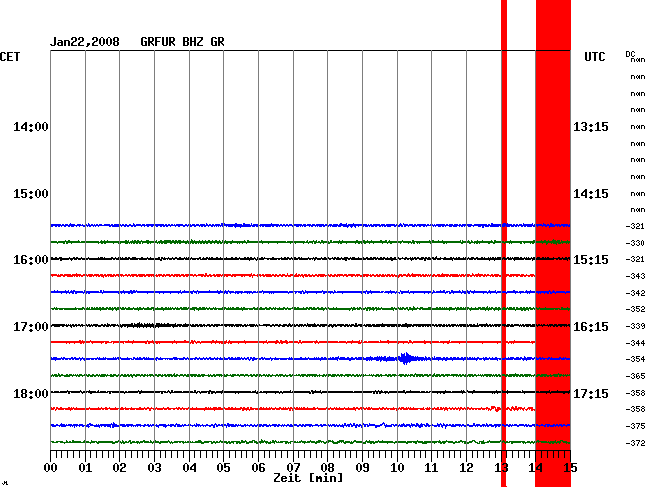Select the DC value -339

pyautogui.click(x=635, y=326)
